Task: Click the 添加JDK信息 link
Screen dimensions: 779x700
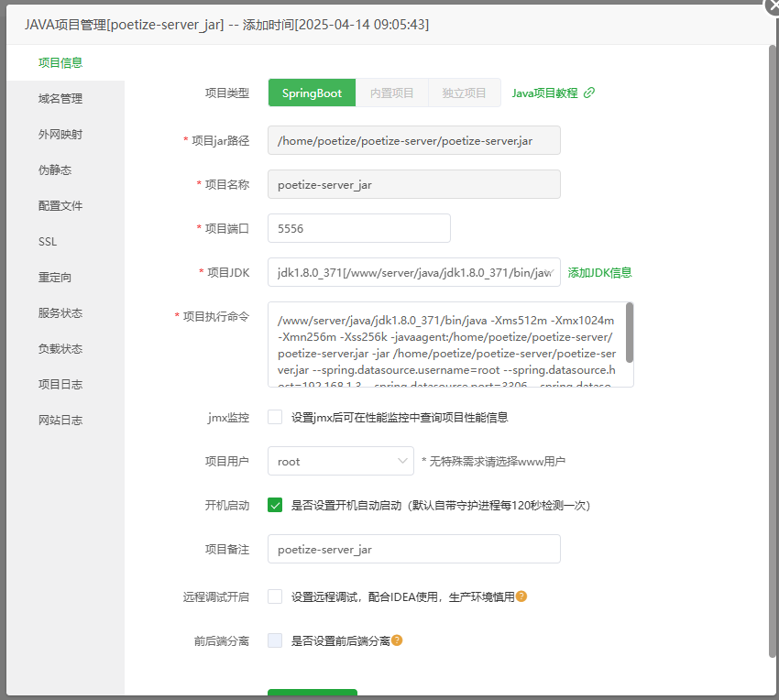Action: (599, 272)
